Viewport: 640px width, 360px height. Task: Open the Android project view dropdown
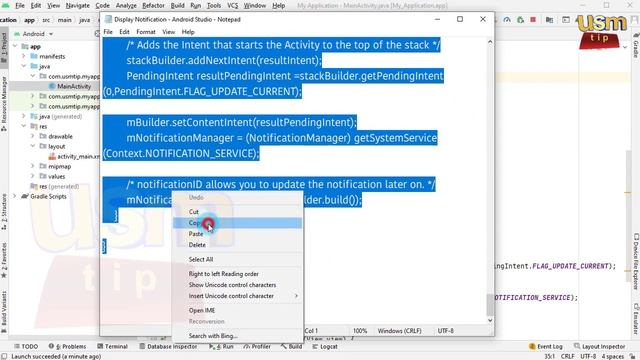click(x=34, y=34)
